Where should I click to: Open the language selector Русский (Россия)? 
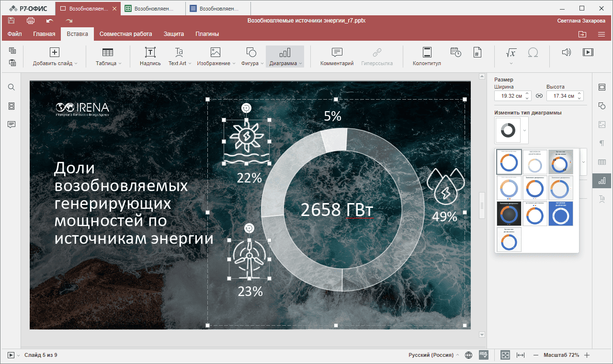pyautogui.click(x=433, y=355)
